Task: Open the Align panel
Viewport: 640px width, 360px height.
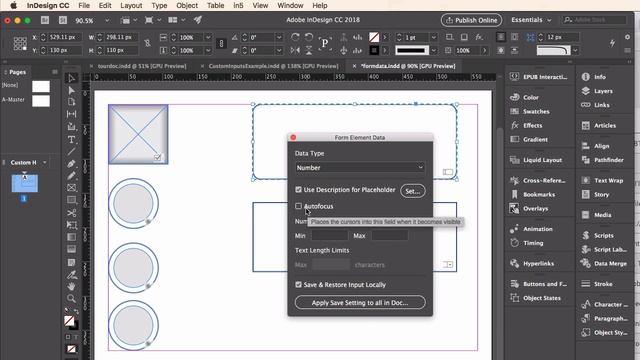Action: tap(596, 146)
